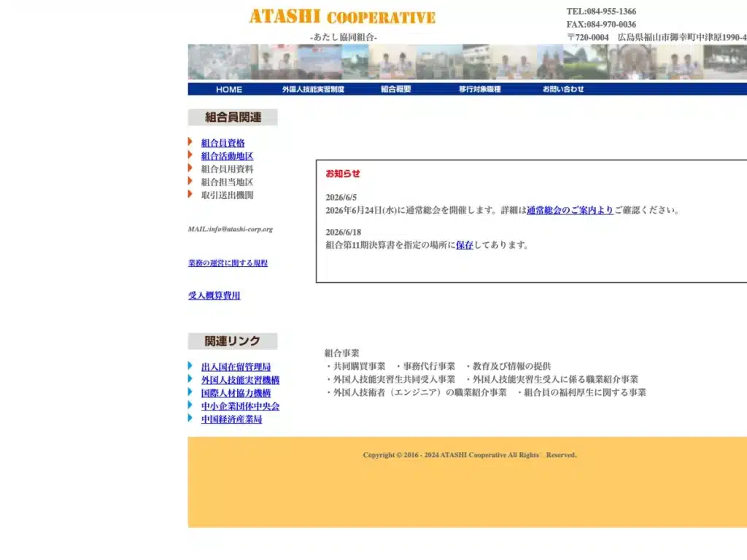Image resolution: width=747 pixels, height=560 pixels.
Task: Click the orange arrow beside 組合員資格
Action: [x=190, y=142]
